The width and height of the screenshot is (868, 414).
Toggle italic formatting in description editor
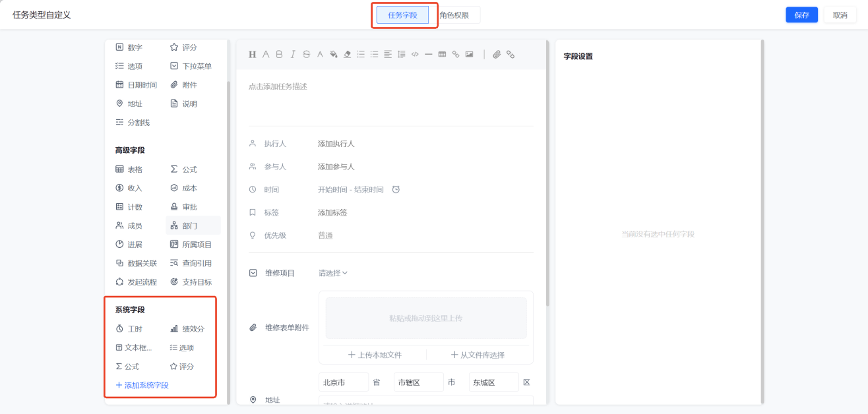coord(293,55)
